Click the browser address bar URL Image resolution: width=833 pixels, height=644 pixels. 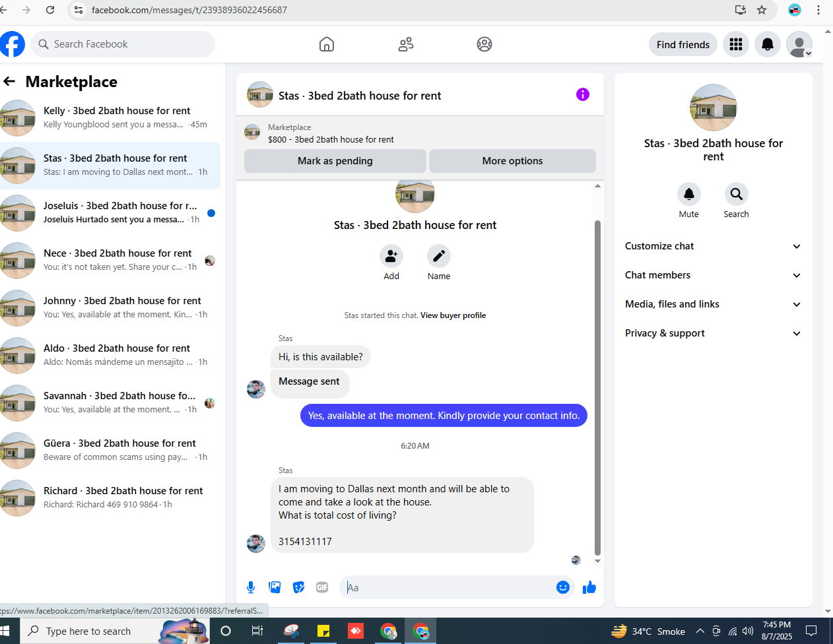189,10
